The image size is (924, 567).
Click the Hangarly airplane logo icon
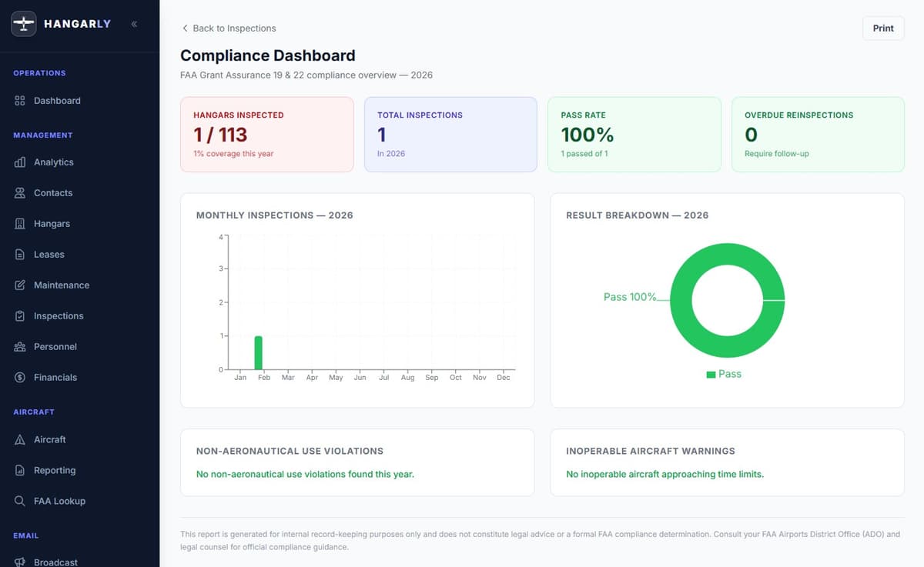pyautogui.click(x=23, y=23)
